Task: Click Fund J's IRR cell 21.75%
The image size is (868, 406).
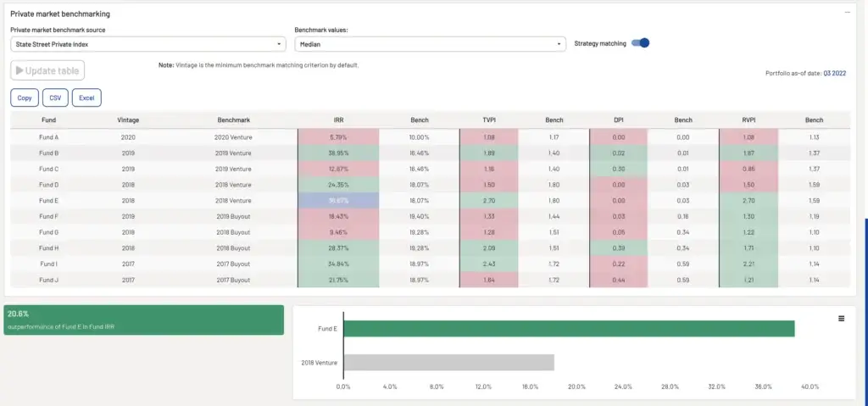Action: 338,281
